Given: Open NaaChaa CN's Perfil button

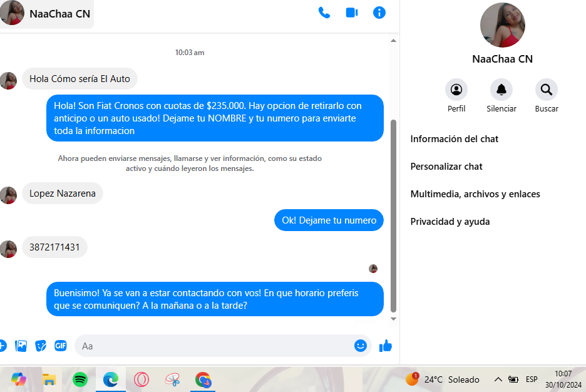Looking at the screenshot, I should coord(456,90).
